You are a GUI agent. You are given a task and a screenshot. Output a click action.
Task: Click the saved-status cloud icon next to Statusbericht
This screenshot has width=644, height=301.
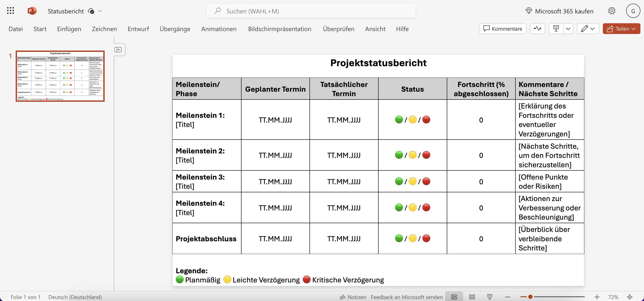pyautogui.click(x=91, y=11)
